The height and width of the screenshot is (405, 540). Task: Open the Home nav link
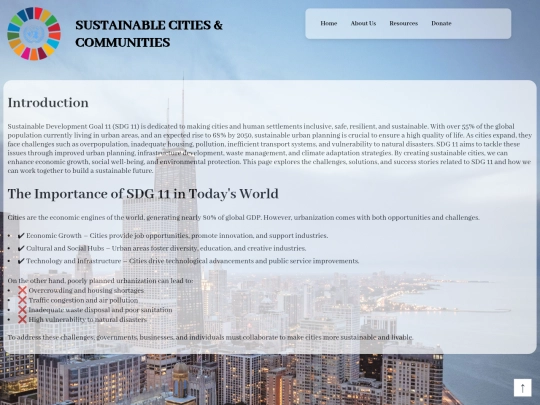329,23
